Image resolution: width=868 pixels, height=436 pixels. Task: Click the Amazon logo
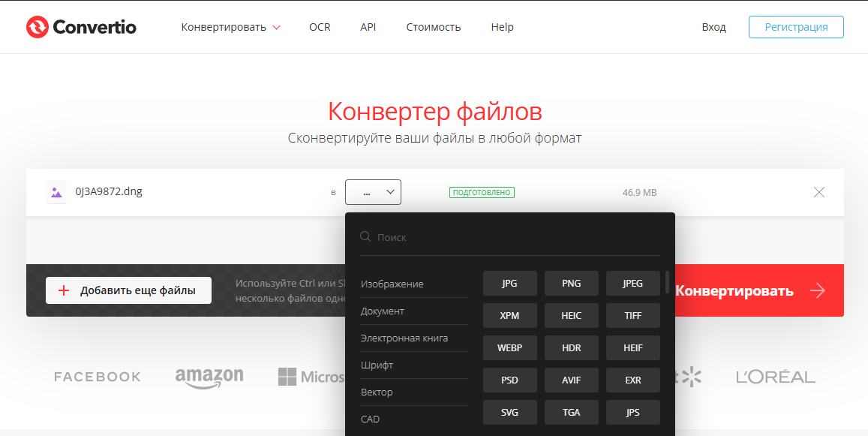pyautogui.click(x=209, y=377)
